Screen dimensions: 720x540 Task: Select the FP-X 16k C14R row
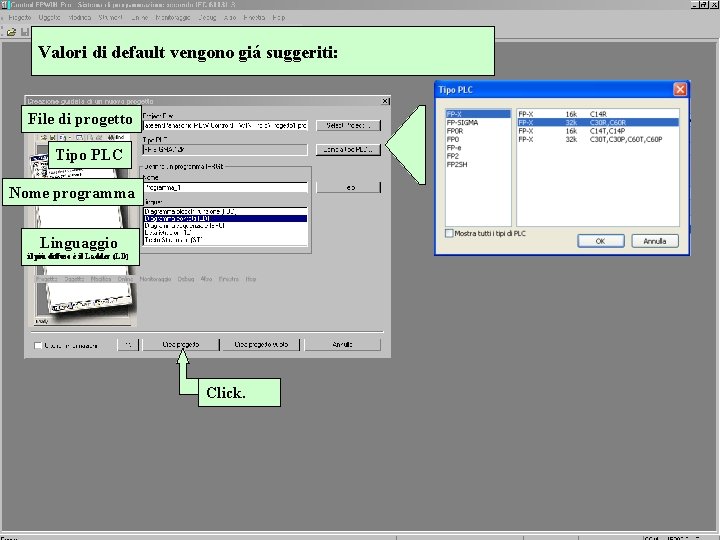(x=598, y=114)
